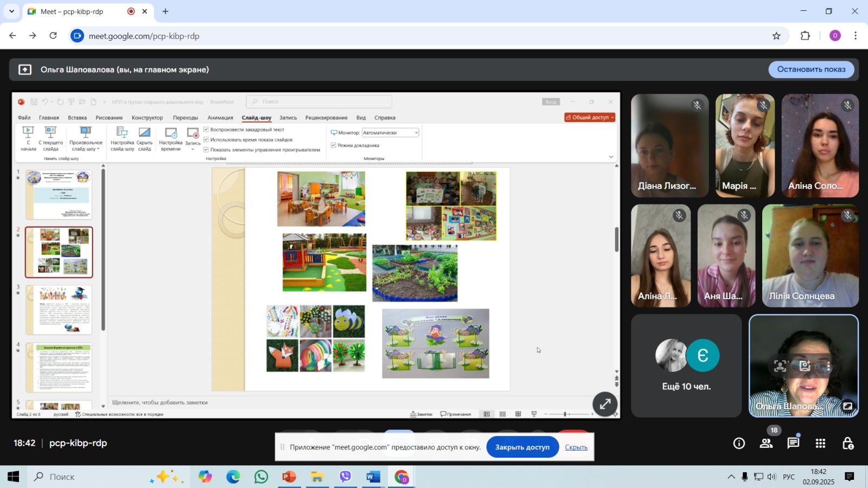
Task: Open host controls lock icon
Action: tap(848, 444)
